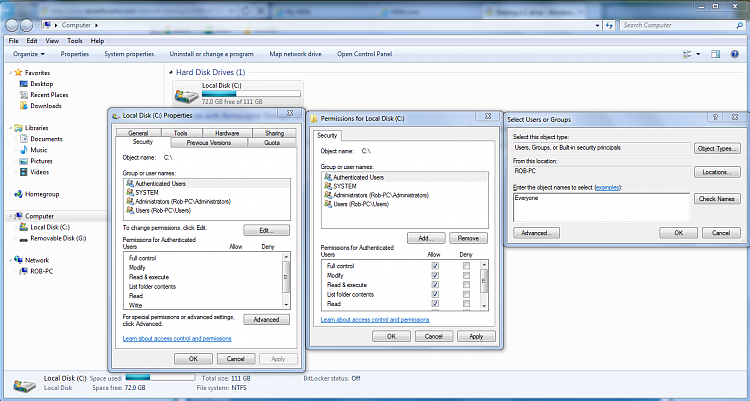Click Add button in Permissions dialog
750x401 pixels.
[426, 238]
